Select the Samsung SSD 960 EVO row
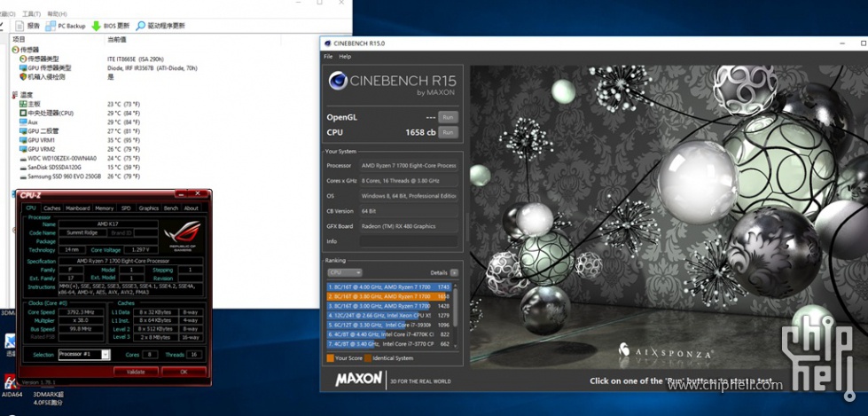868x416 pixels. pos(60,177)
